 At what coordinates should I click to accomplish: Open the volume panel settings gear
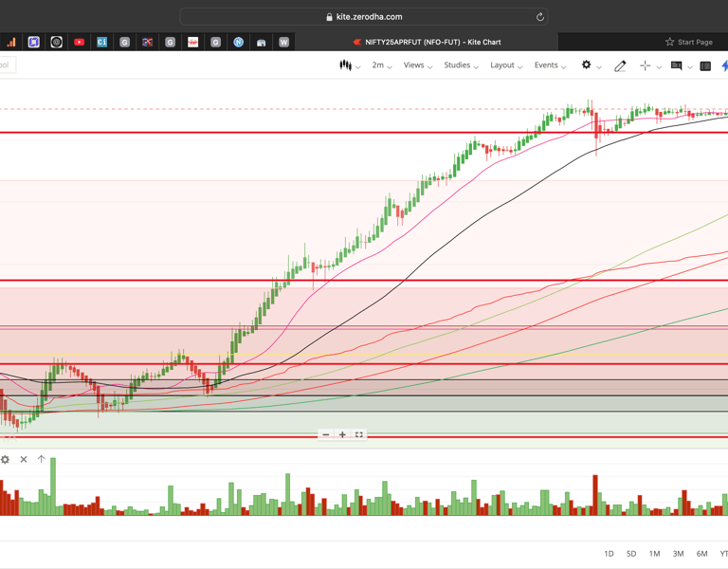point(5,459)
